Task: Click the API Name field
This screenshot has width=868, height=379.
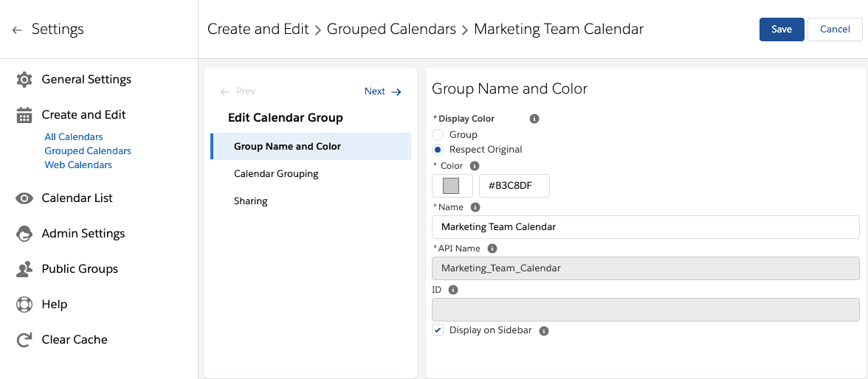Action: tap(645, 268)
